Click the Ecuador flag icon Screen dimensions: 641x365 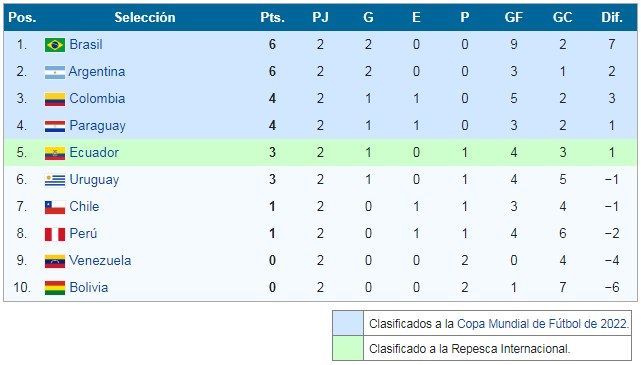coord(55,153)
